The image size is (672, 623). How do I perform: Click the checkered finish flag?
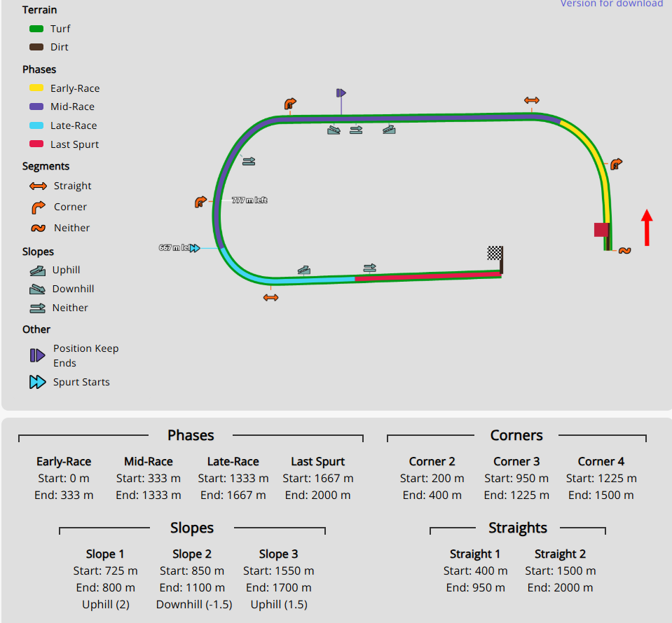[495, 253]
